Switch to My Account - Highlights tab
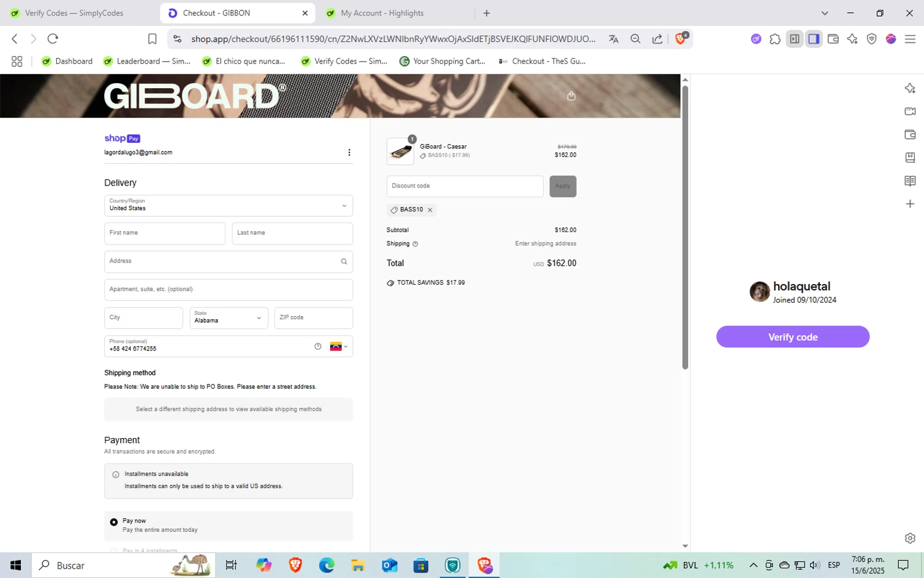This screenshot has height=578, width=924. (x=393, y=13)
